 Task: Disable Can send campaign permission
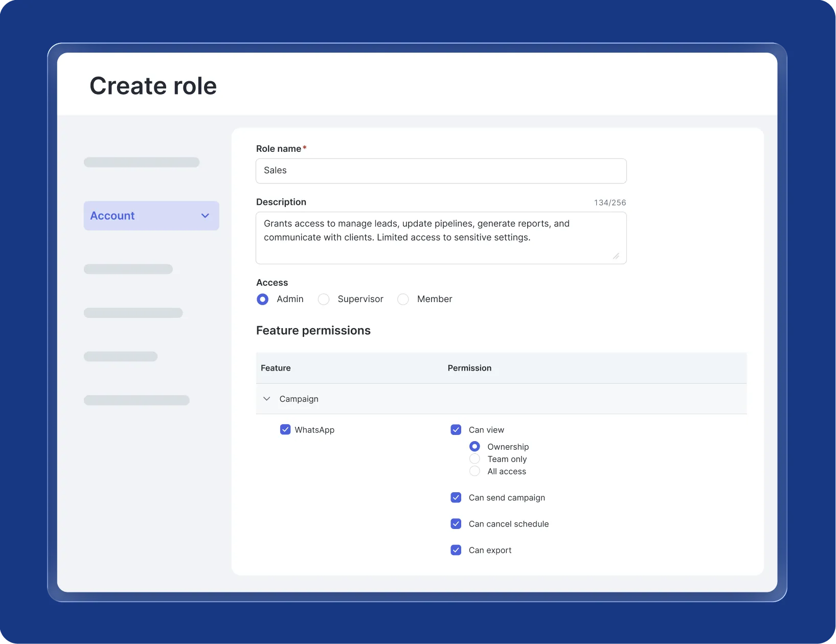[x=456, y=498]
